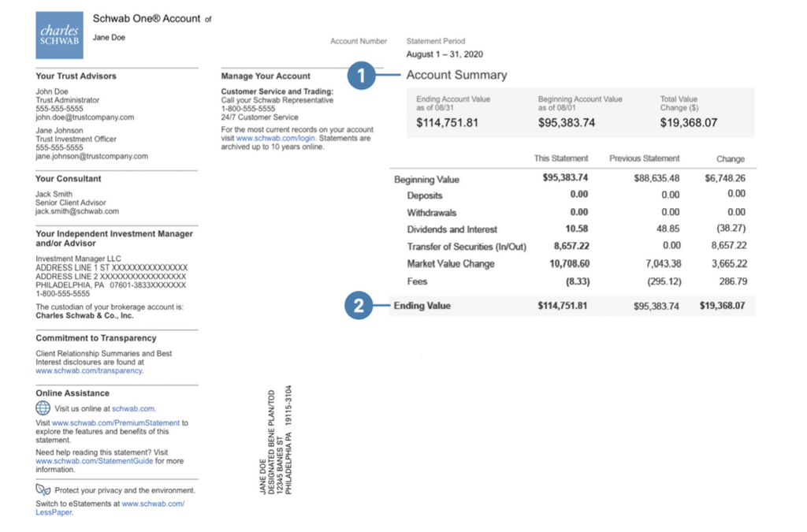Screen dimensions: 807x532
Task: Click the Manage Your Account heading
Action: tap(266, 76)
